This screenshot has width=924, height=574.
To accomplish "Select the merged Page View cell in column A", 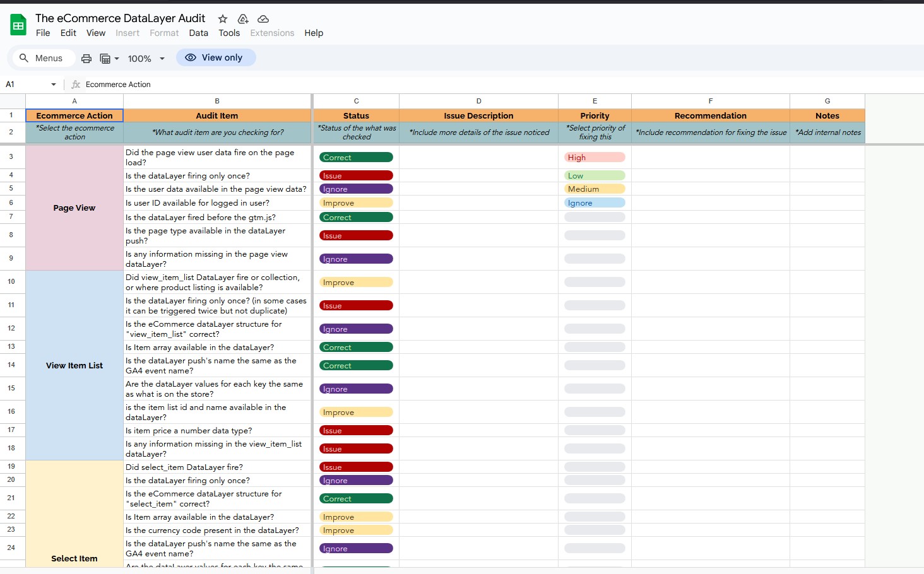I will [74, 208].
